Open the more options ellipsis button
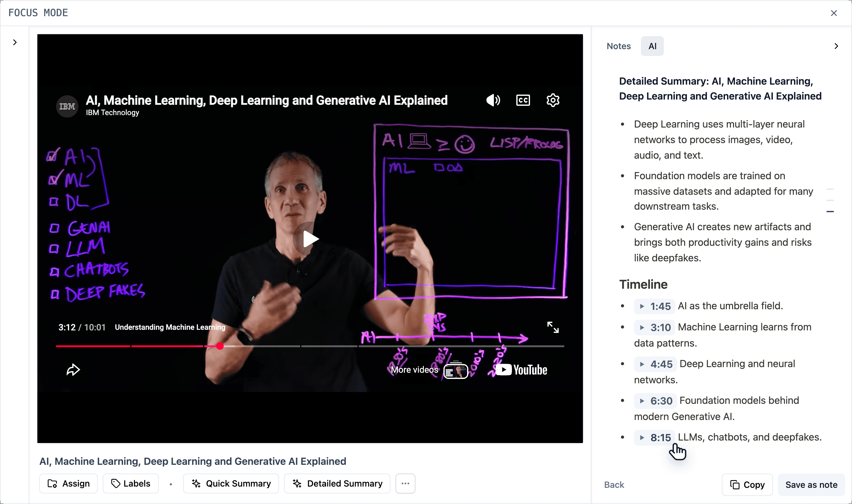The image size is (852, 504). pos(405,484)
